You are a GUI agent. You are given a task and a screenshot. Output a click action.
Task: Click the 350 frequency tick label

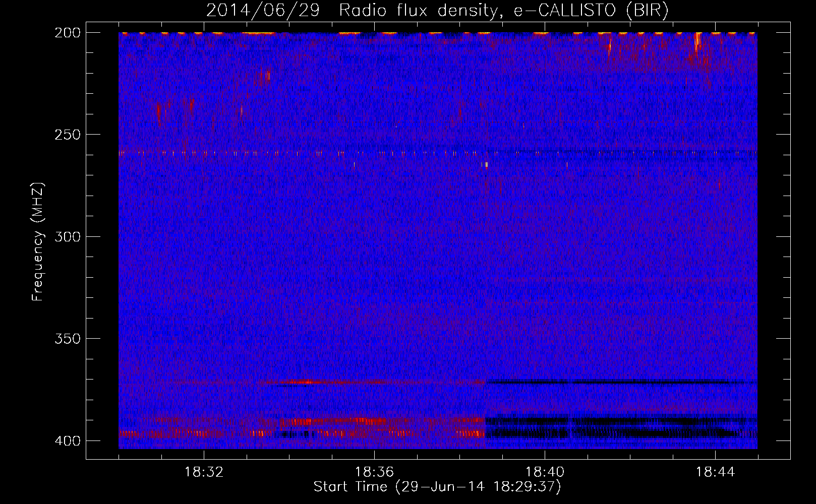click(x=67, y=339)
